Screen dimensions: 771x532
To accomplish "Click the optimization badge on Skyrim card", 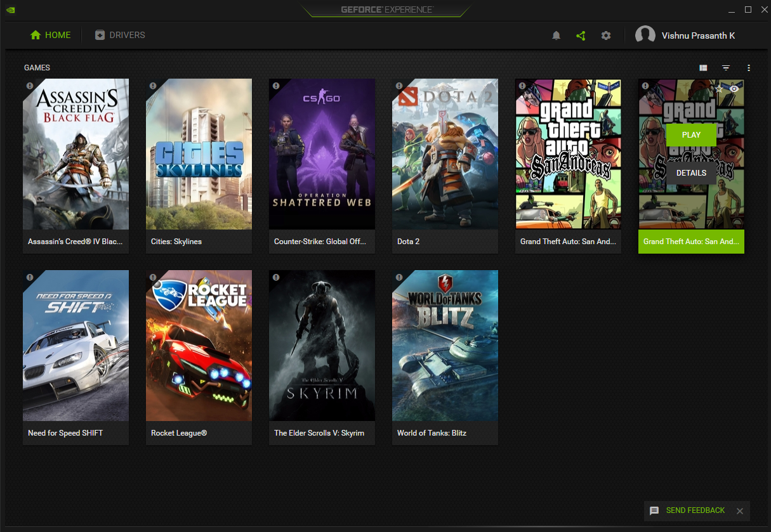I will [275, 277].
